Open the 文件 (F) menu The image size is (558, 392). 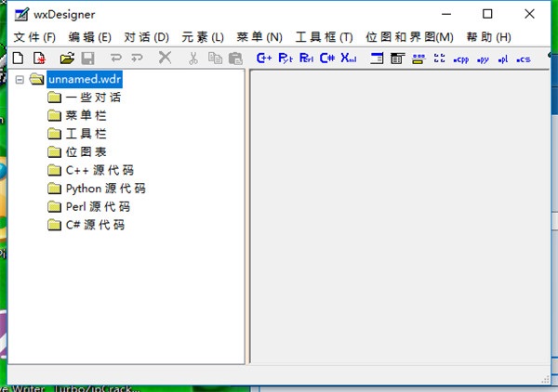click(34, 37)
